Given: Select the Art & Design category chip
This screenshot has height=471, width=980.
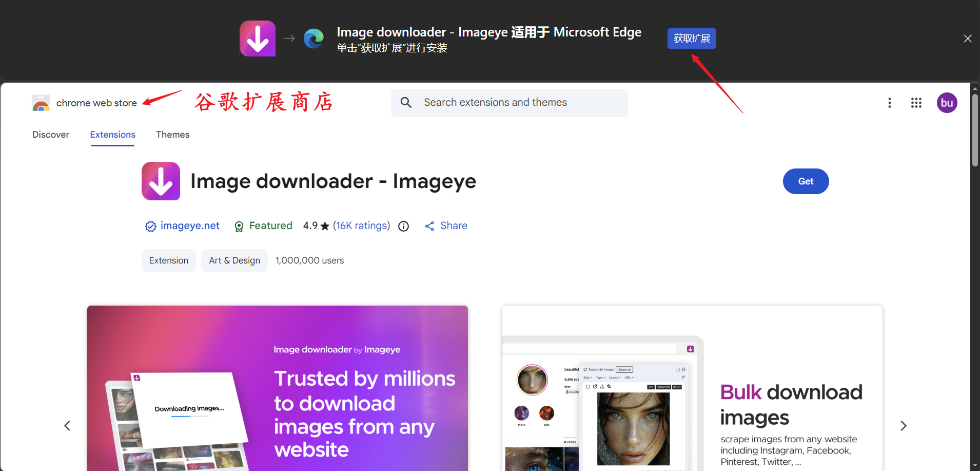Looking at the screenshot, I should (234, 260).
